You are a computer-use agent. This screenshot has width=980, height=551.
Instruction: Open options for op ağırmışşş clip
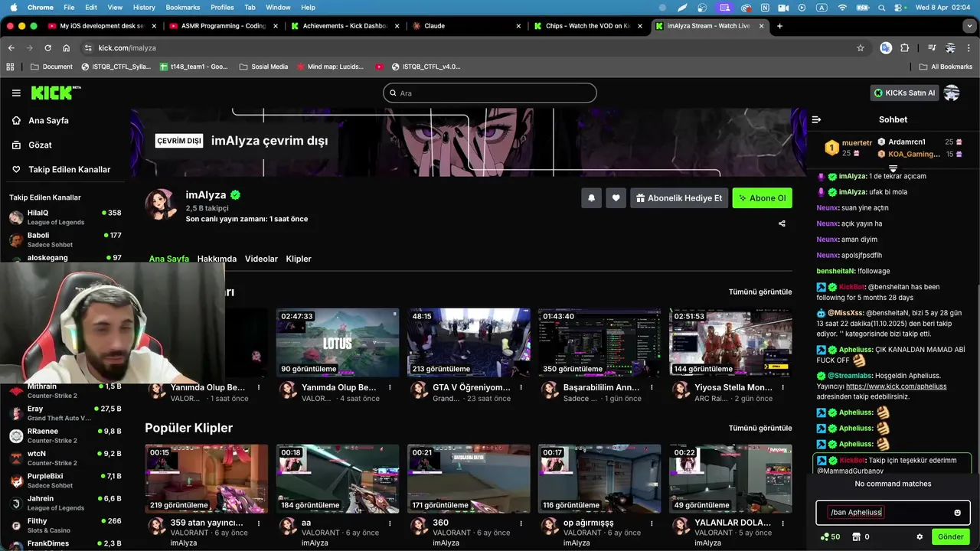tap(652, 523)
